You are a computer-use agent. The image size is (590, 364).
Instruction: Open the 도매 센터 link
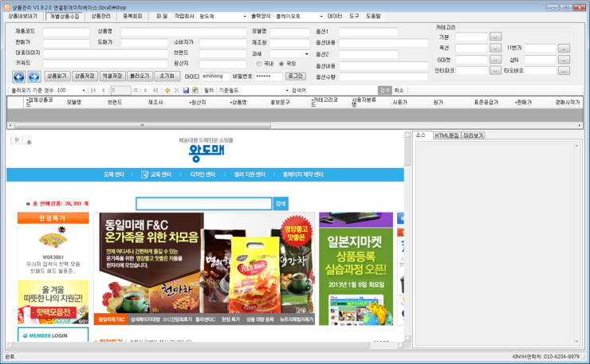114,174
